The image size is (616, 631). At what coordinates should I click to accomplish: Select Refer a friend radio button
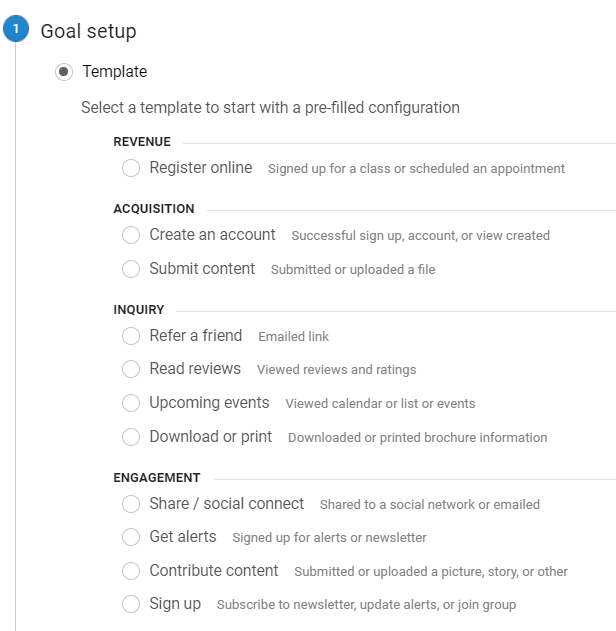point(131,336)
